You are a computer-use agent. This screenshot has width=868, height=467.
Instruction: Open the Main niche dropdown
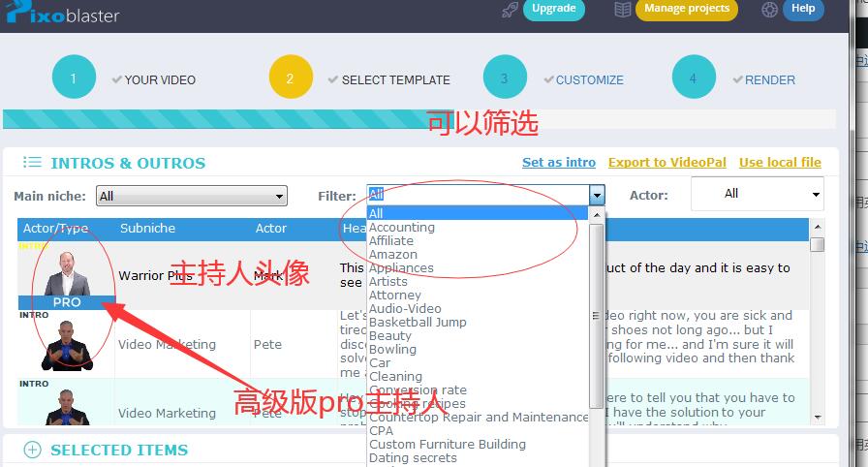191,196
